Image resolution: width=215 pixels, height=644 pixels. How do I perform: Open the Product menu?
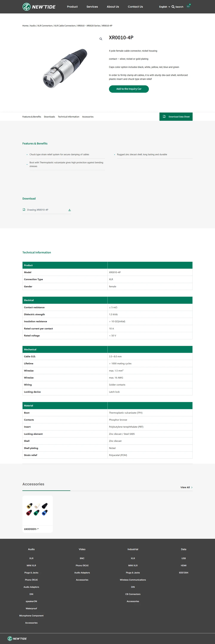[72, 7]
